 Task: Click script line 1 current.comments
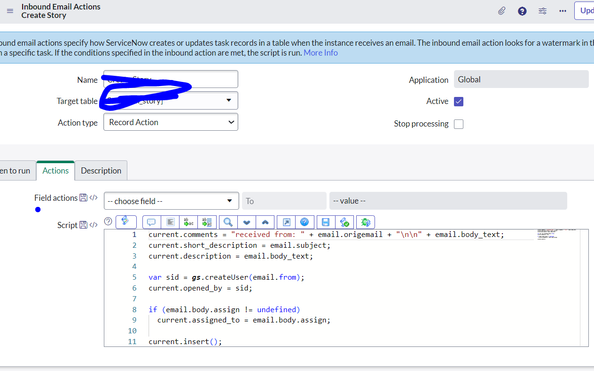pyautogui.click(x=326, y=235)
